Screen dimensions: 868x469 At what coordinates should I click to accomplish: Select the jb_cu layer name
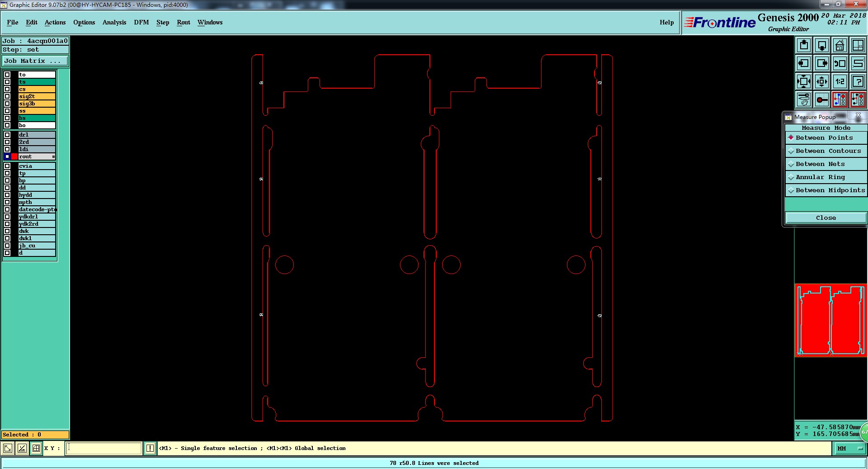(37, 246)
